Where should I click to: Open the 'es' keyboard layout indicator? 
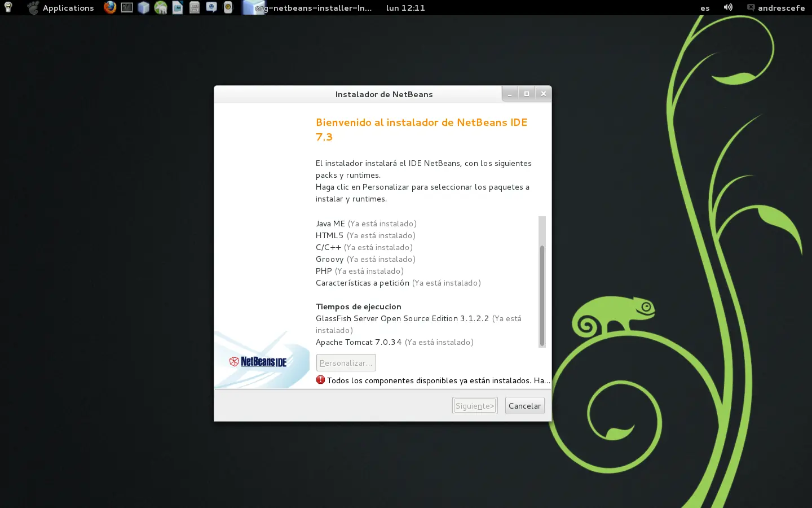click(705, 8)
